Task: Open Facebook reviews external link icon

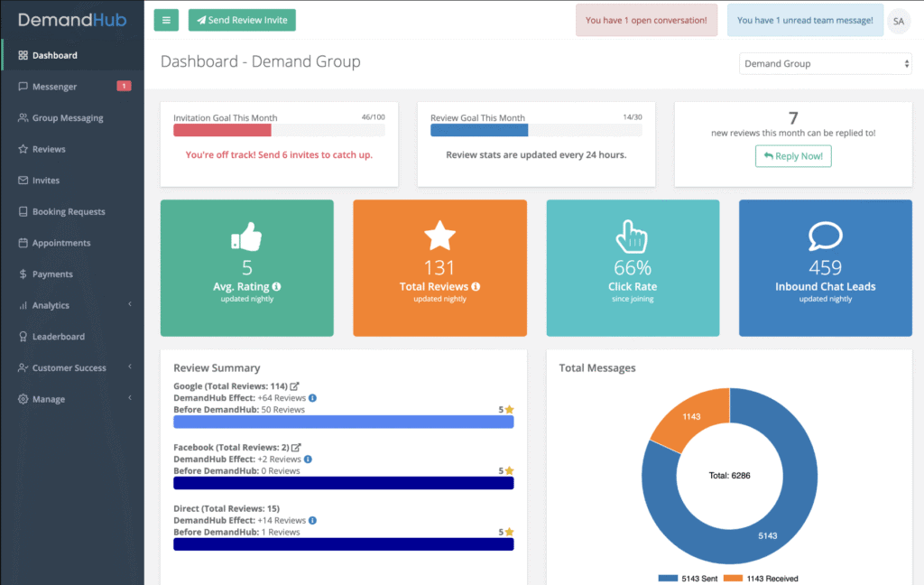Action: [295, 447]
